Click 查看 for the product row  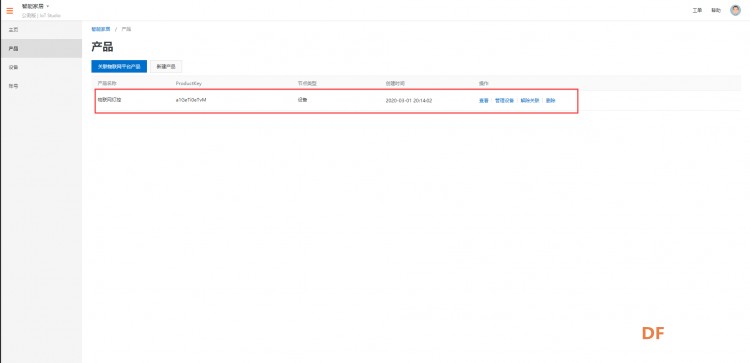pyautogui.click(x=484, y=101)
